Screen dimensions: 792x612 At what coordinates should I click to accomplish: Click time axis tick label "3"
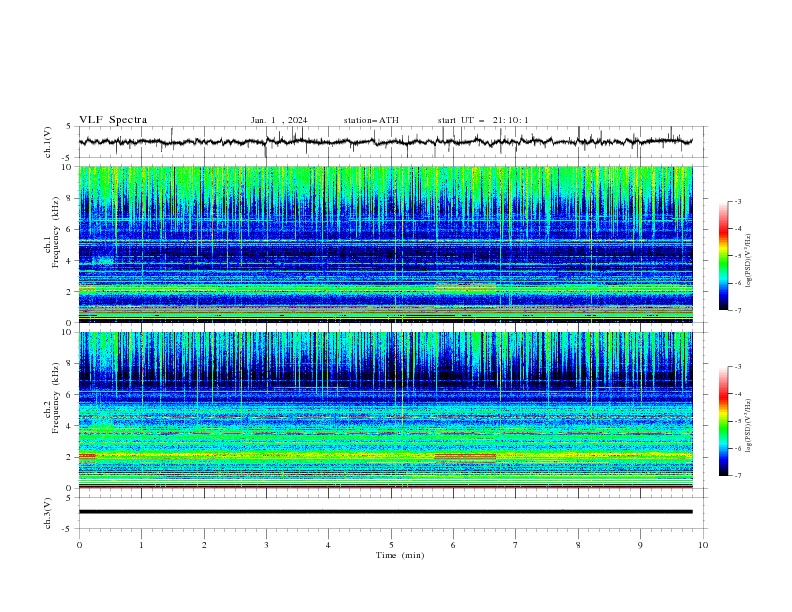coord(266,545)
